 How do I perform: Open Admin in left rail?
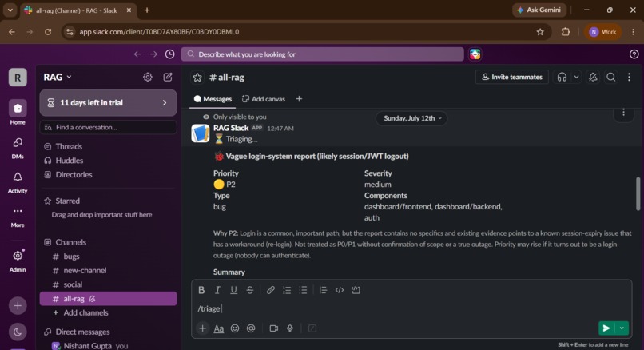(18, 260)
